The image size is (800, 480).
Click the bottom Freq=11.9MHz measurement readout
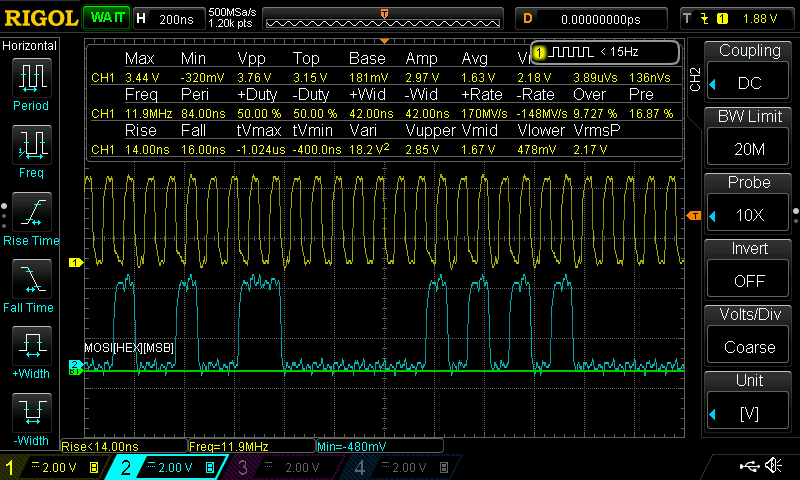tap(252, 446)
